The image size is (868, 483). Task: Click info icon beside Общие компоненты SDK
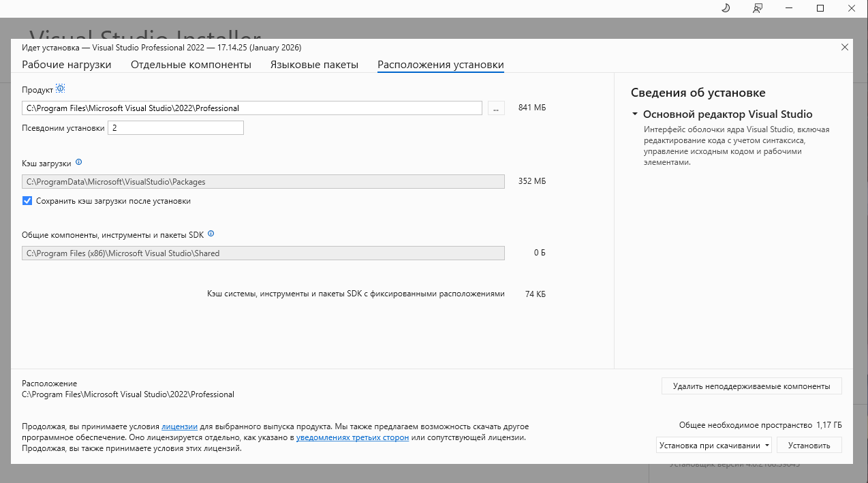(211, 234)
